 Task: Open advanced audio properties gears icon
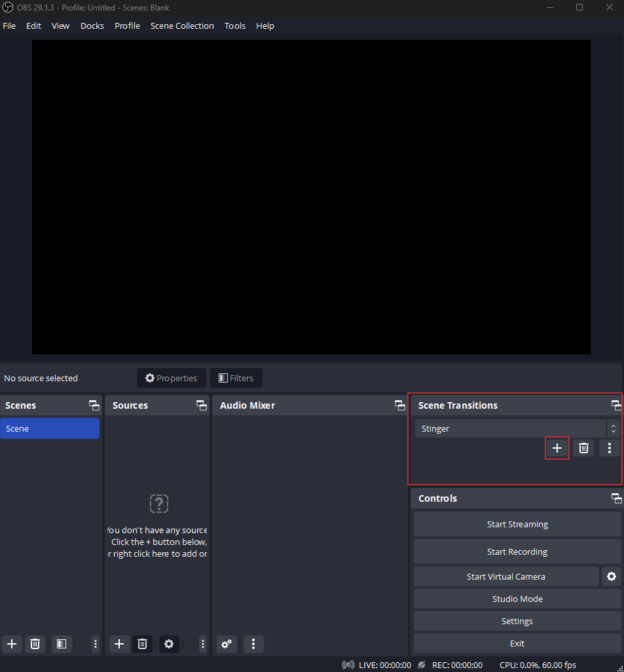[x=227, y=644]
